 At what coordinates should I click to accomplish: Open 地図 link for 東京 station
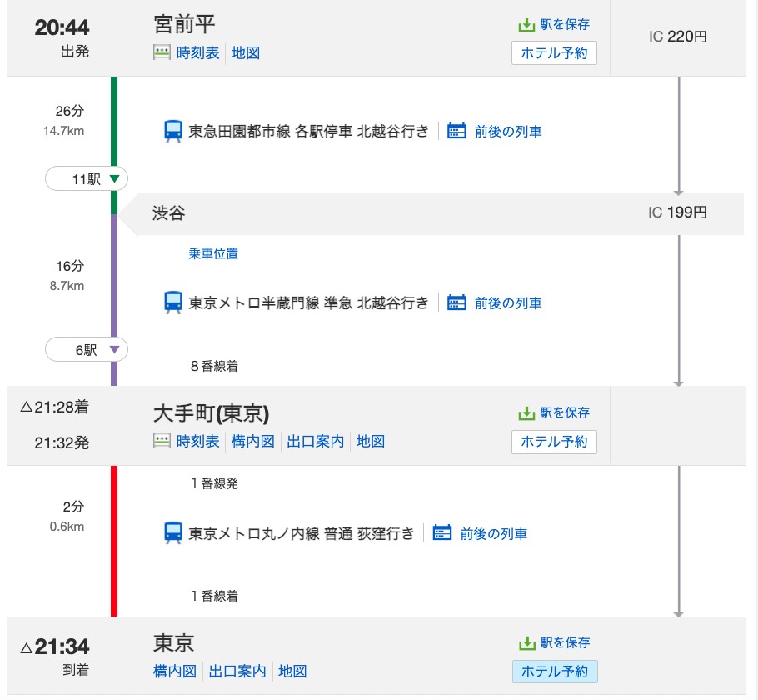pyautogui.click(x=292, y=672)
